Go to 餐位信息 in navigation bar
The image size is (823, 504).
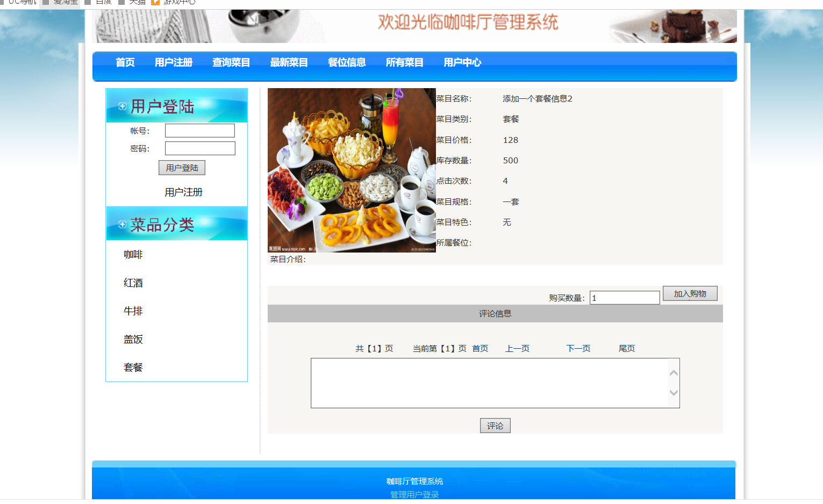347,62
